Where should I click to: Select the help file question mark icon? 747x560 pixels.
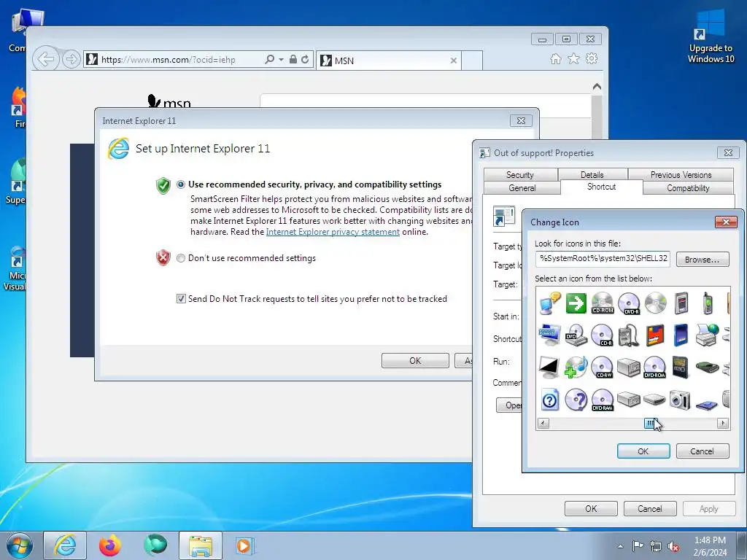click(550, 400)
